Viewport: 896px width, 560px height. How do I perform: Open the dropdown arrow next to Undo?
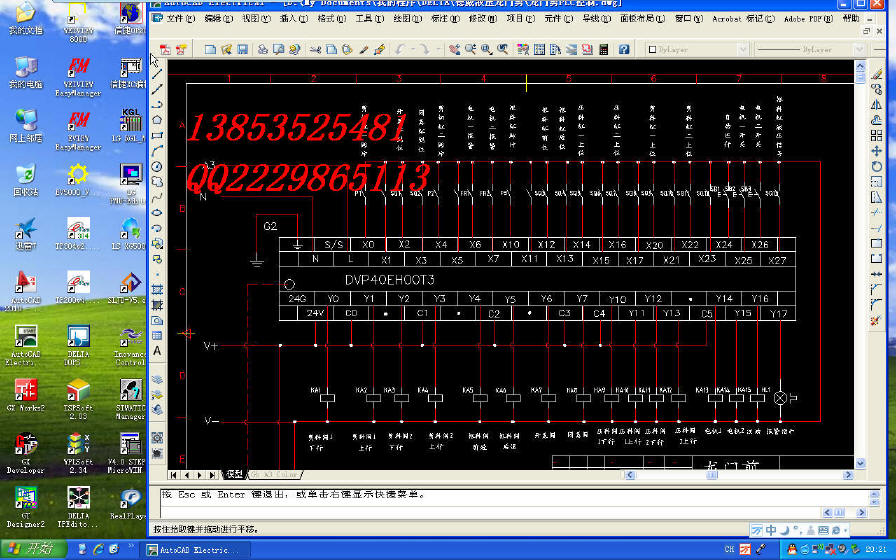[x=411, y=49]
